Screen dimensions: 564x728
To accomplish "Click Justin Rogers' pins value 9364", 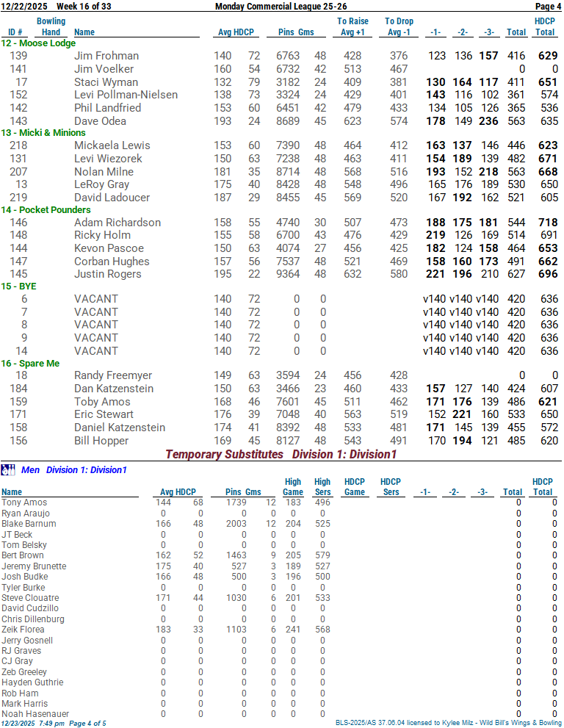I will pyautogui.click(x=288, y=274).
